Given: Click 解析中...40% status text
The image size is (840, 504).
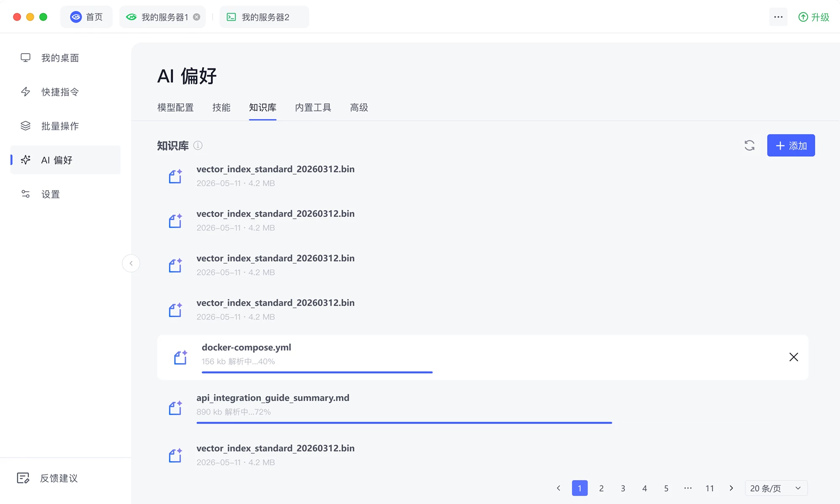Looking at the screenshot, I should click(252, 361).
